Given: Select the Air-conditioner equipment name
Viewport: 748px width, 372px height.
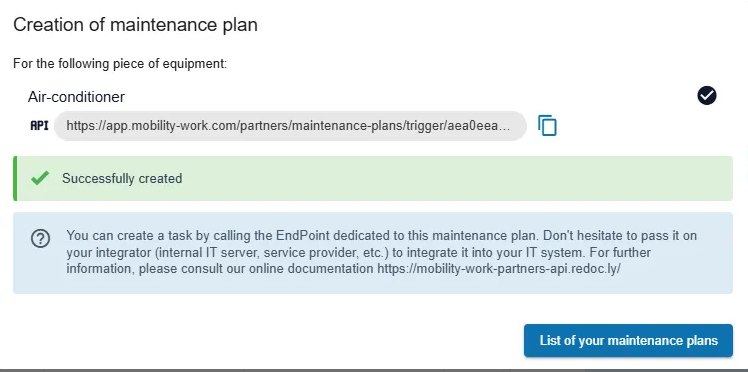Looking at the screenshot, I should tap(76, 97).
